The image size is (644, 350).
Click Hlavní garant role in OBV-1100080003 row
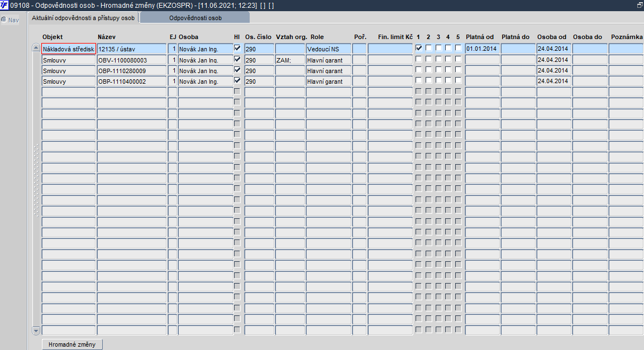coord(328,60)
